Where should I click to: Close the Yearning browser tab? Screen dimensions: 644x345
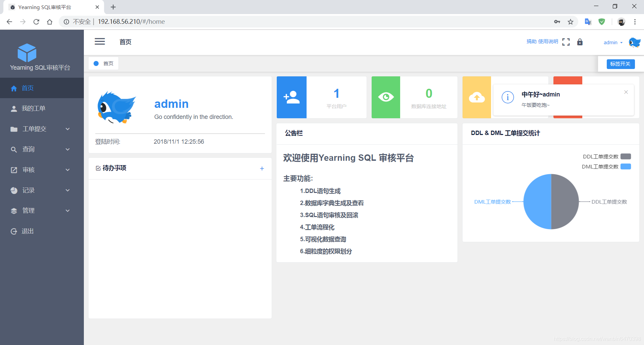pyautogui.click(x=97, y=7)
